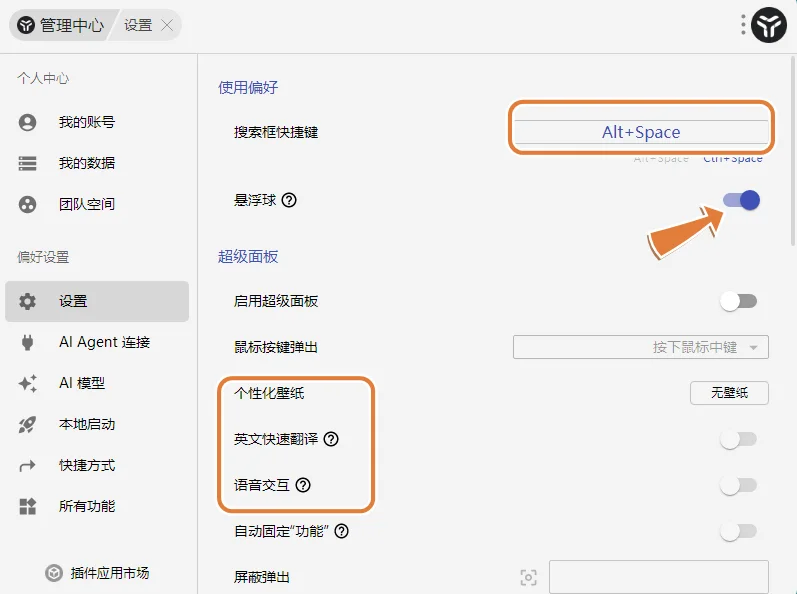This screenshot has width=797, height=594.
Task: Enable 语音交互 toggle
Action: tap(739, 485)
